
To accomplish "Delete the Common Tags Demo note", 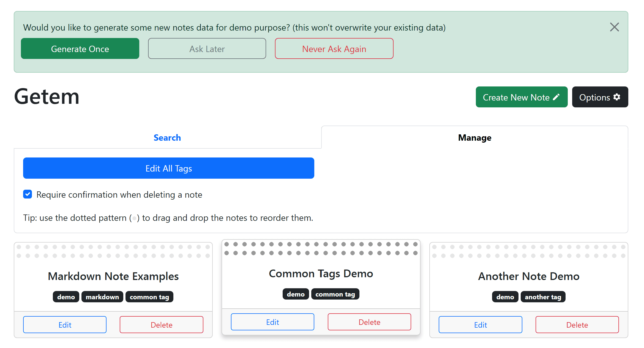I will [369, 322].
